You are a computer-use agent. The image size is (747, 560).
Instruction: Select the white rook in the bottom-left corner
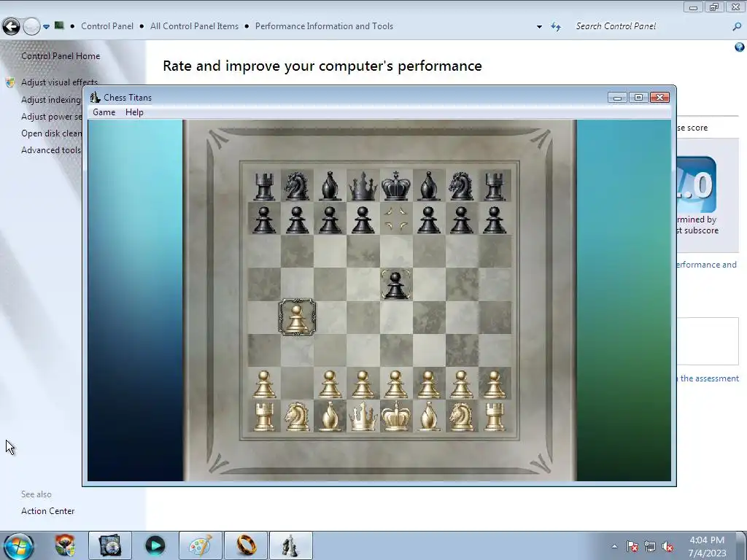[264, 417]
